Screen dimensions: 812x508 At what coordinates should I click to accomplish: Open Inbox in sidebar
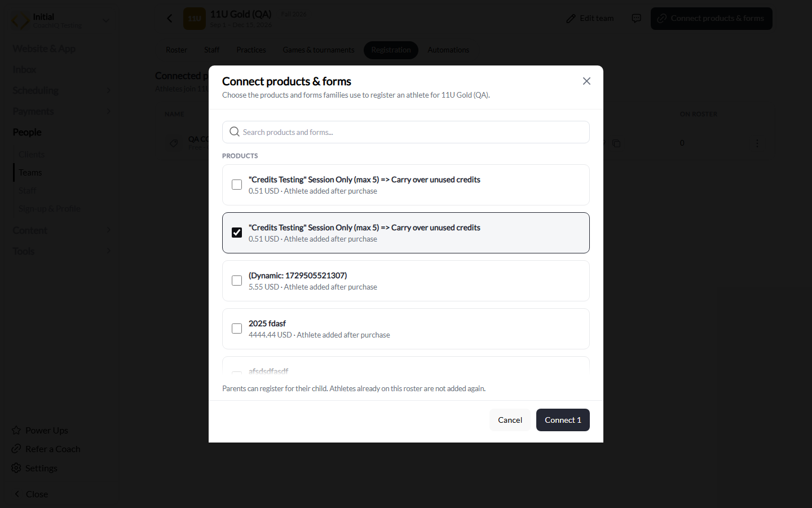24,69
